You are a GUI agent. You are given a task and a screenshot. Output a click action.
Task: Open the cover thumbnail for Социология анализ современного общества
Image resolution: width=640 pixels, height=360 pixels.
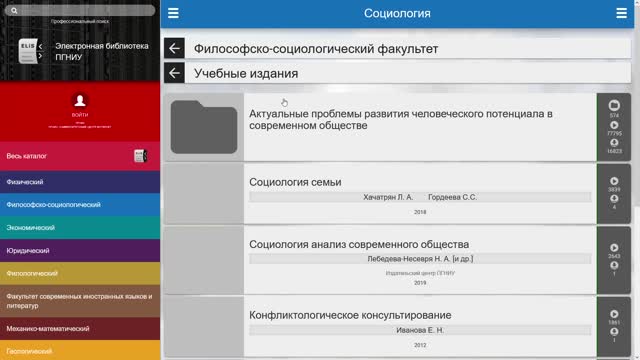click(x=204, y=260)
